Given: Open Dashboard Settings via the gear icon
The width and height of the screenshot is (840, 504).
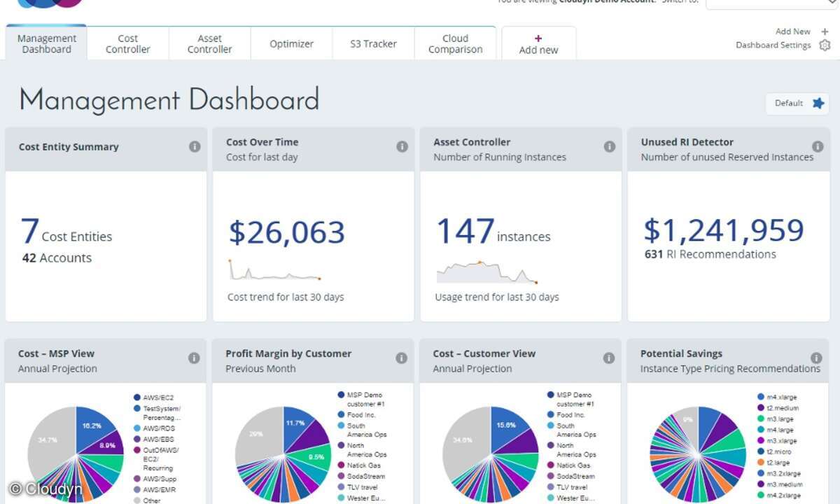Looking at the screenshot, I should (825, 45).
